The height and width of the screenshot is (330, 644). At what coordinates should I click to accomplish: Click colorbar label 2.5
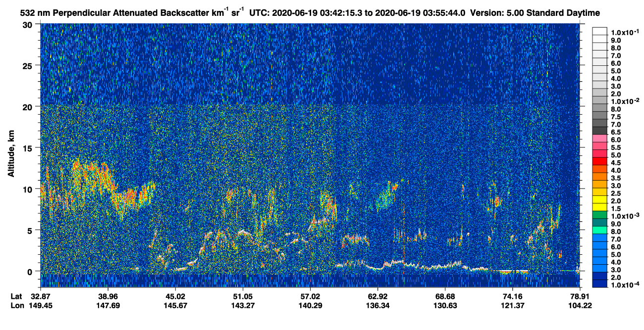616,193
